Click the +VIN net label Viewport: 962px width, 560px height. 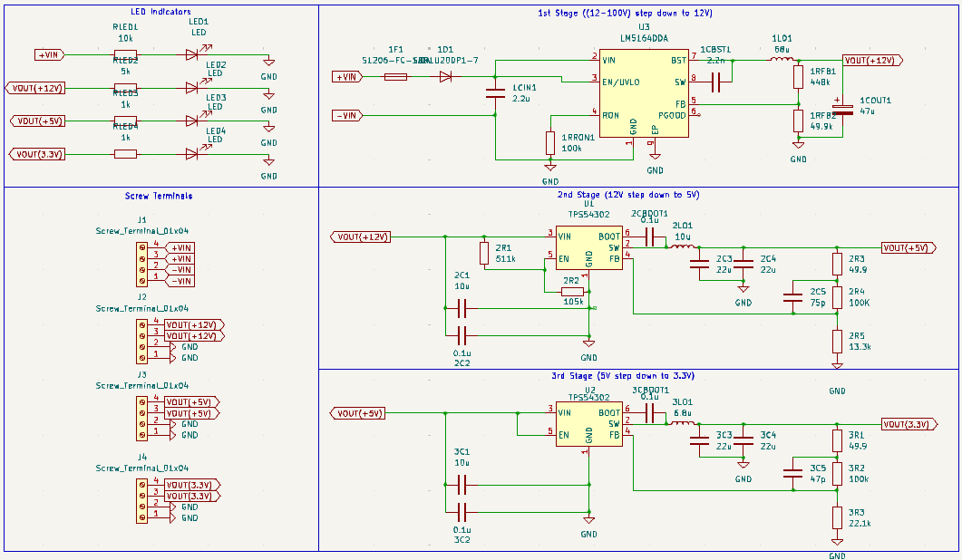pyautogui.click(x=49, y=54)
